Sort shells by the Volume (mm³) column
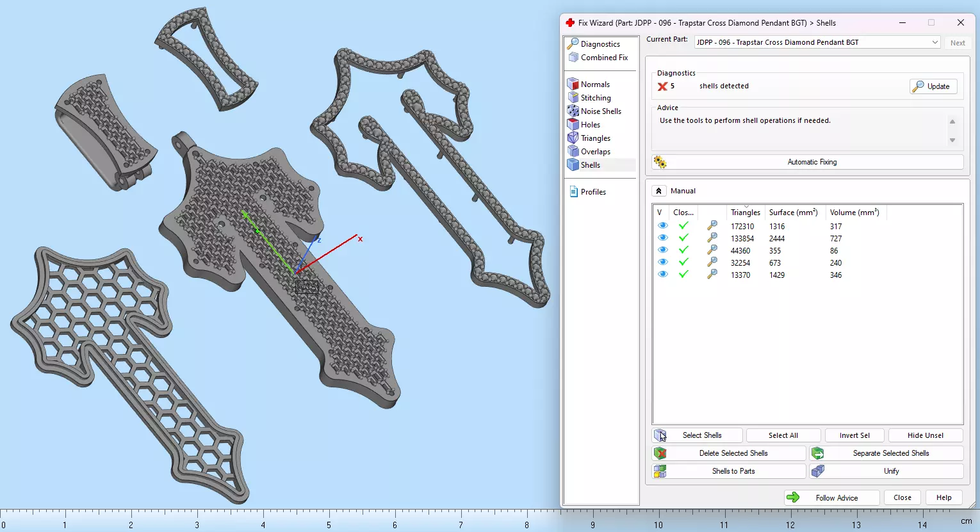Image resolution: width=980 pixels, height=532 pixels. pos(854,213)
